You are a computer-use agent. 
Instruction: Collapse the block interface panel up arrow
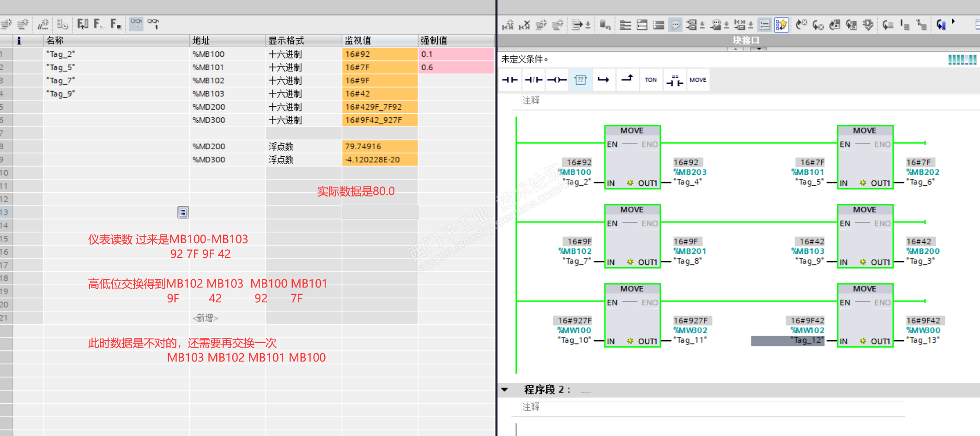[x=735, y=49]
